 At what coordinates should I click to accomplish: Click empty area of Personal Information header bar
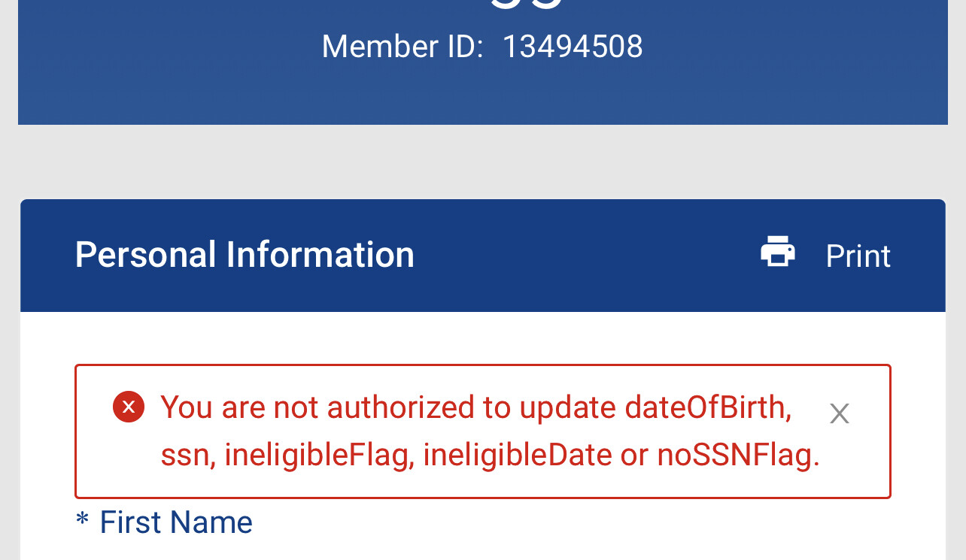point(587,256)
